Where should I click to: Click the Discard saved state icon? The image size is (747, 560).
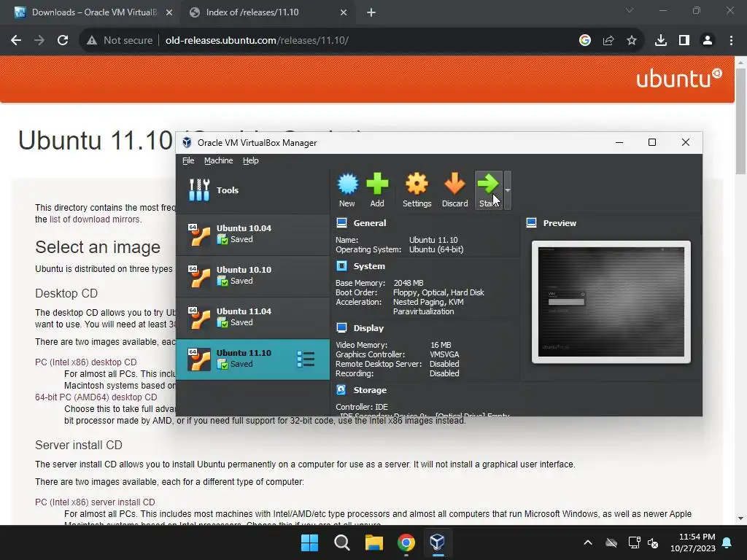(x=454, y=190)
